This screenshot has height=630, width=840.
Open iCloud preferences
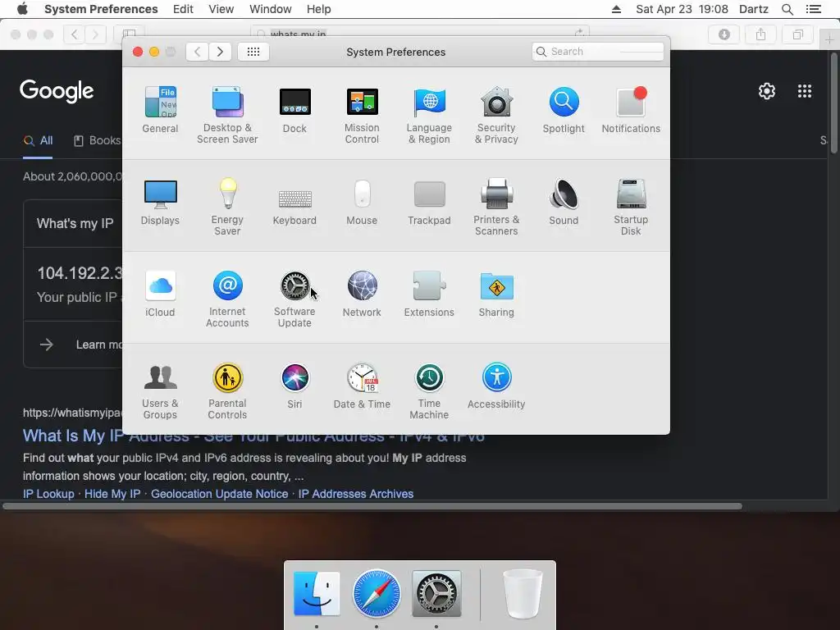[x=160, y=294]
